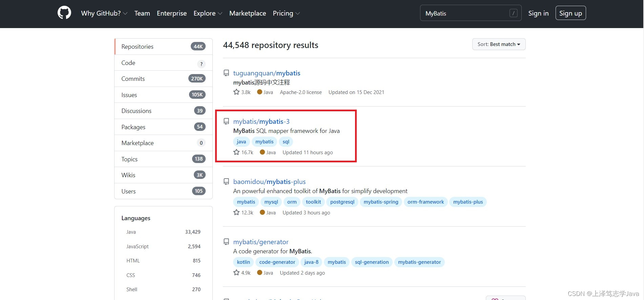Click the postgresql topic tag
644x300 pixels.
[x=342, y=202]
